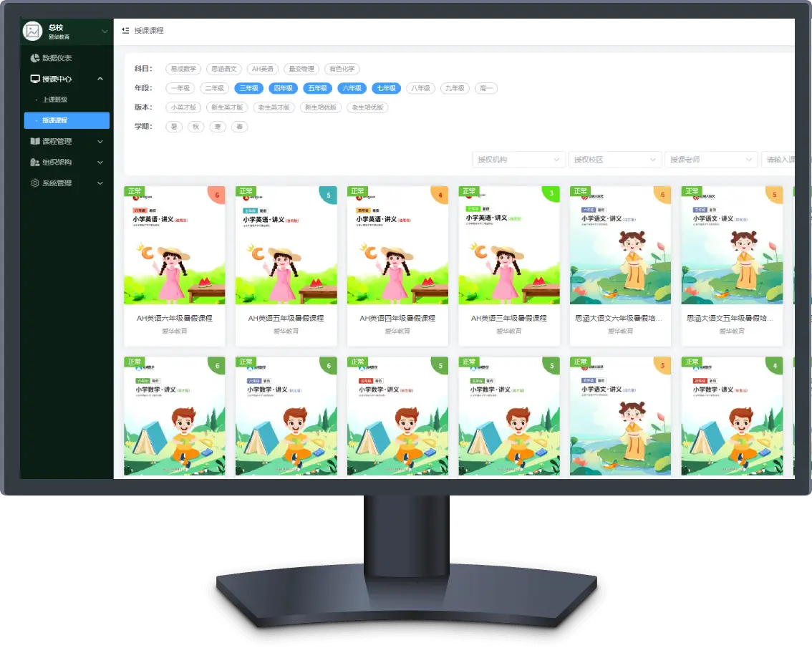Click the monitor icon for 授课中心
Image resolution: width=812 pixels, height=653 pixels.
pyautogui.click(x=35, y=79)
